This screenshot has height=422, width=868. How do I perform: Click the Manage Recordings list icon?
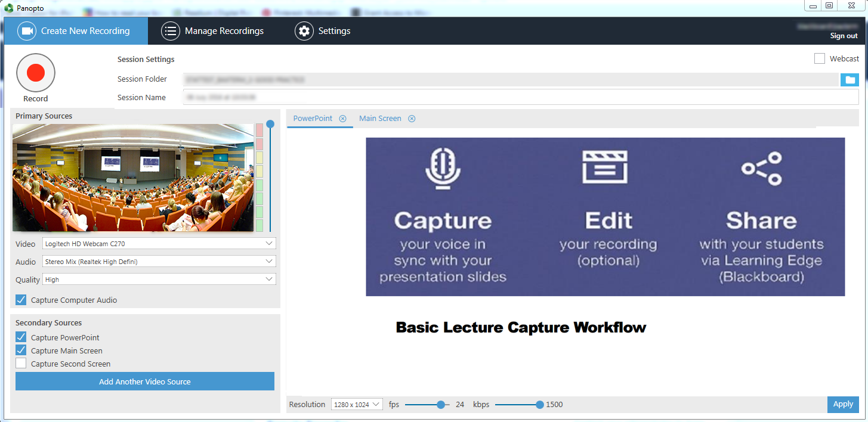[171, 31]
